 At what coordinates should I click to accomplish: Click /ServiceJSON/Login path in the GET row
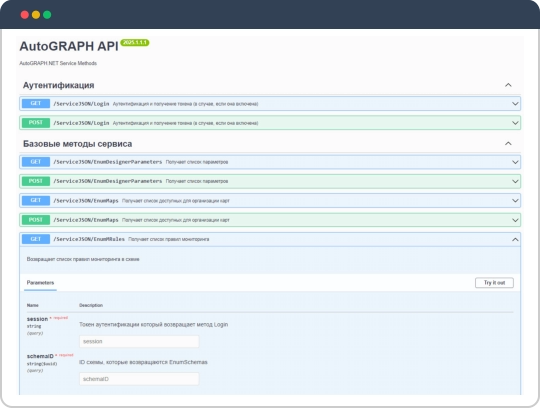click(81, 104)
